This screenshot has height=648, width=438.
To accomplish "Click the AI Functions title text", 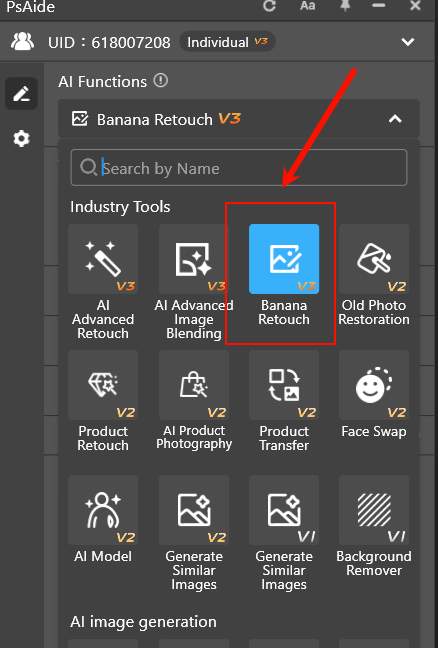I will coord(102,81).
